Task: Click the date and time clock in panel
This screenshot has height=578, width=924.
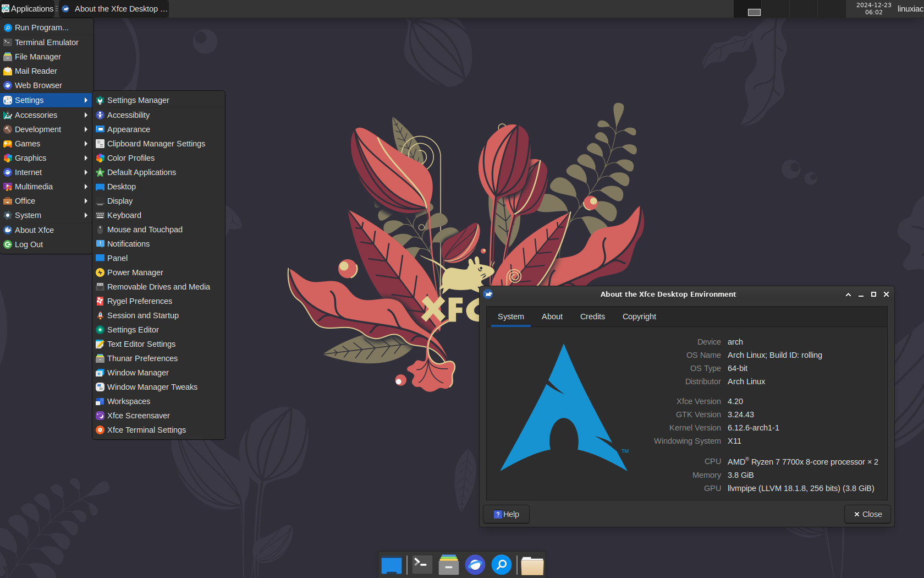Action: (873, 9)
